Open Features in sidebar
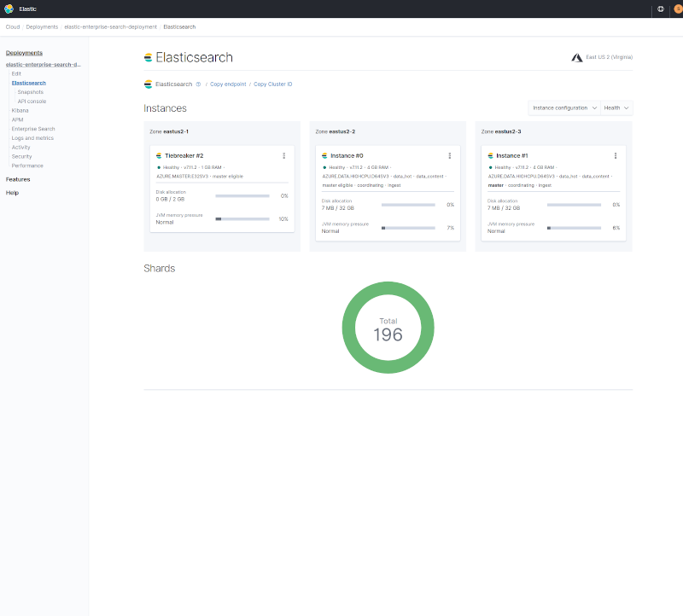Image resolution: width=683 pixels, height=616 pixels. tap(18, 179)
